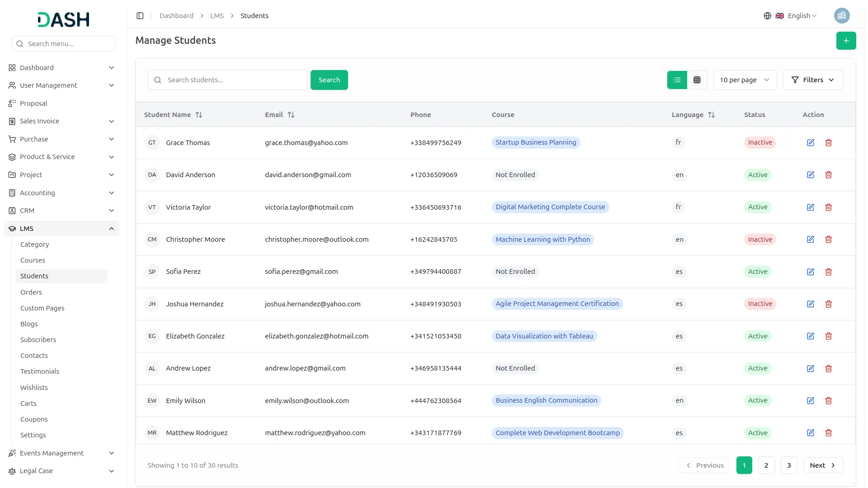Click trash icon for Sofia Perez

[x=828, y=272]
